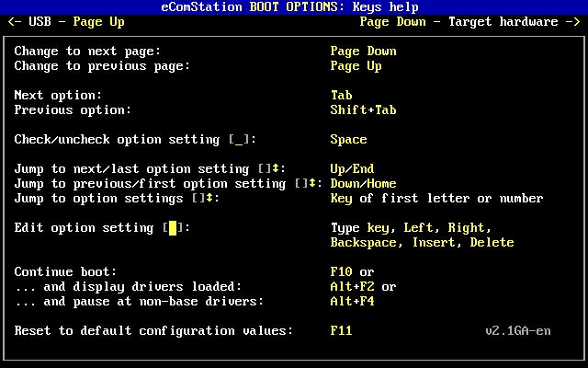Click the 'Alt+F2 or' key hint
This screenshot has width=588, height=368.
[x=363, y=286]
